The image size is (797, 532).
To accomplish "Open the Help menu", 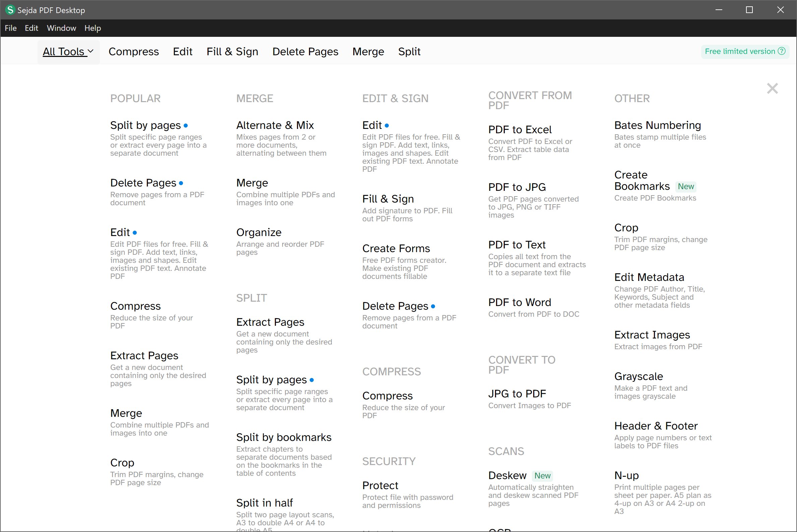I will click(93, 28).
